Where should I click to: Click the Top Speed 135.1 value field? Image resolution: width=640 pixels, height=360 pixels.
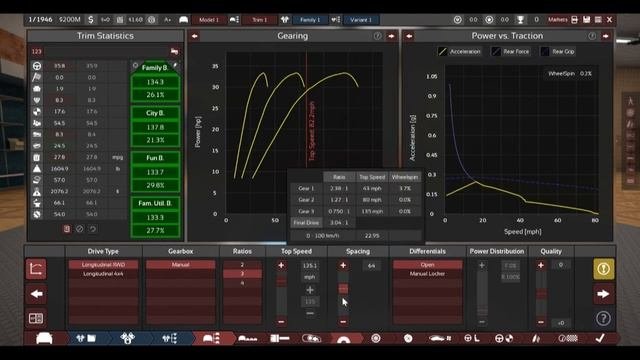pyautogui.click(x=310, y=265)
